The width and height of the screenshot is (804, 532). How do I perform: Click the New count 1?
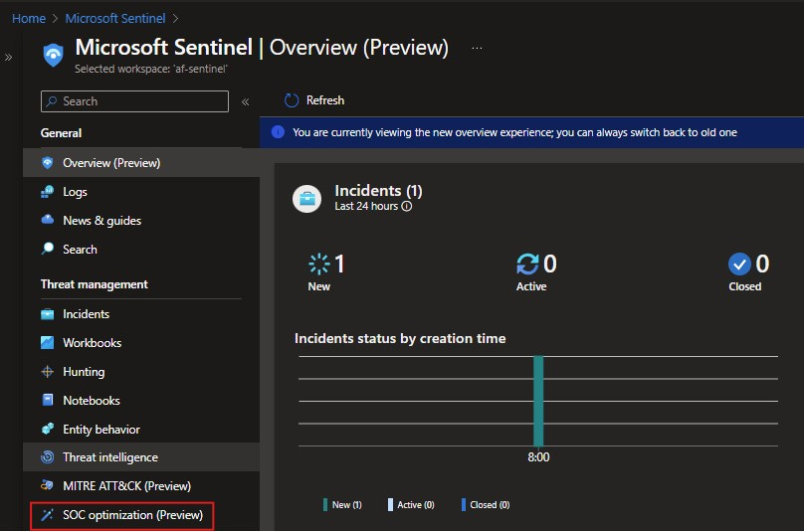[339, 264]
